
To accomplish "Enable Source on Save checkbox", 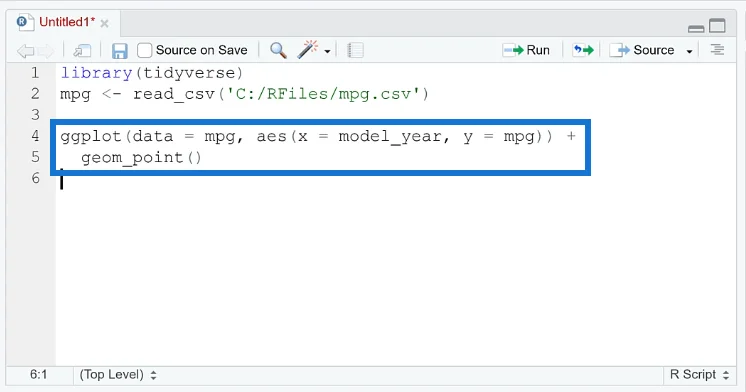I will click(x=145, y=50).
